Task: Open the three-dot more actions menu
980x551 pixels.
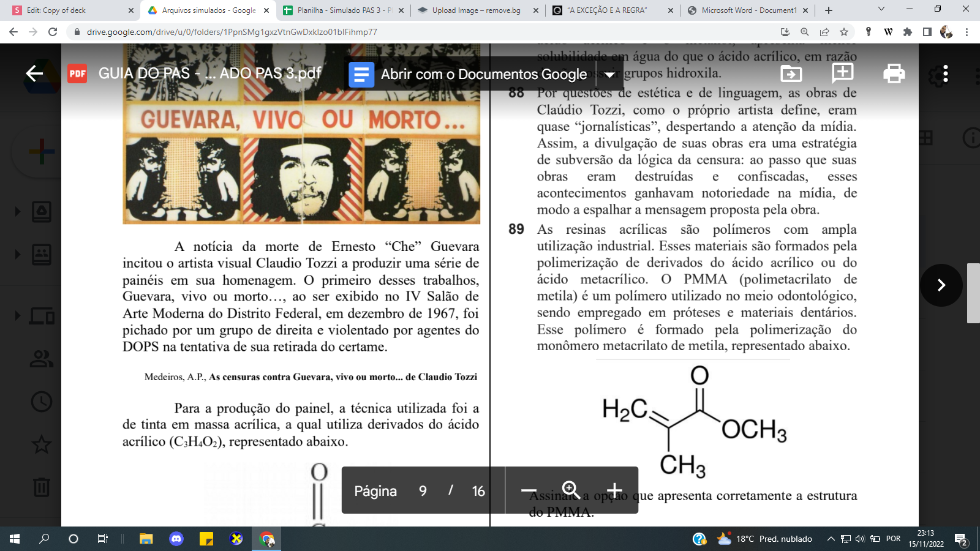Action: (946, 74)
